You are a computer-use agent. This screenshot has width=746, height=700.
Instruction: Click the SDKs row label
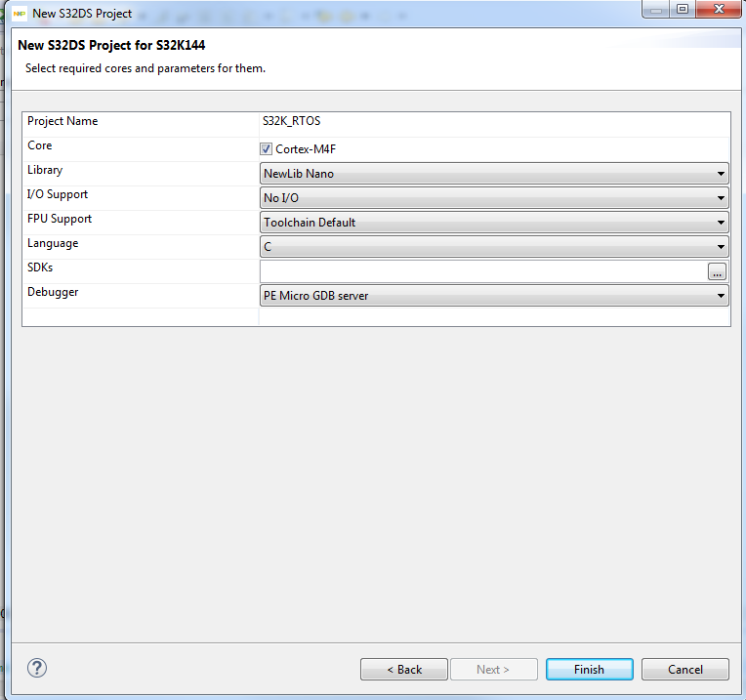click(40, 268)
